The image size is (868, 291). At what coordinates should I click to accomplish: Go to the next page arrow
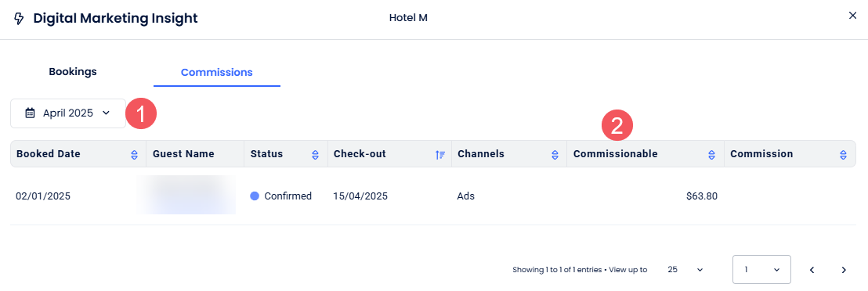click(x=844, y=270)
